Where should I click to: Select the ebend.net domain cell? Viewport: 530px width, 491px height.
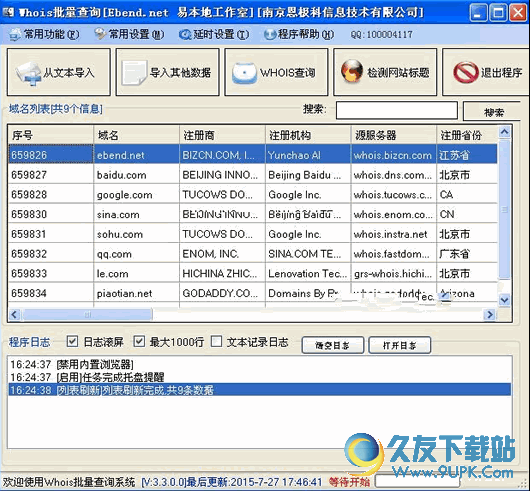(x=137, y=155)
